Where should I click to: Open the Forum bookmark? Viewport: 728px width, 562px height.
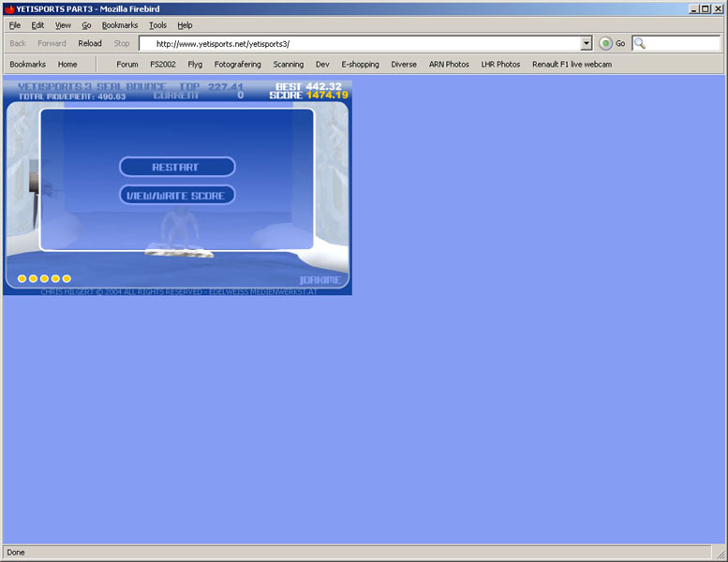127,64
